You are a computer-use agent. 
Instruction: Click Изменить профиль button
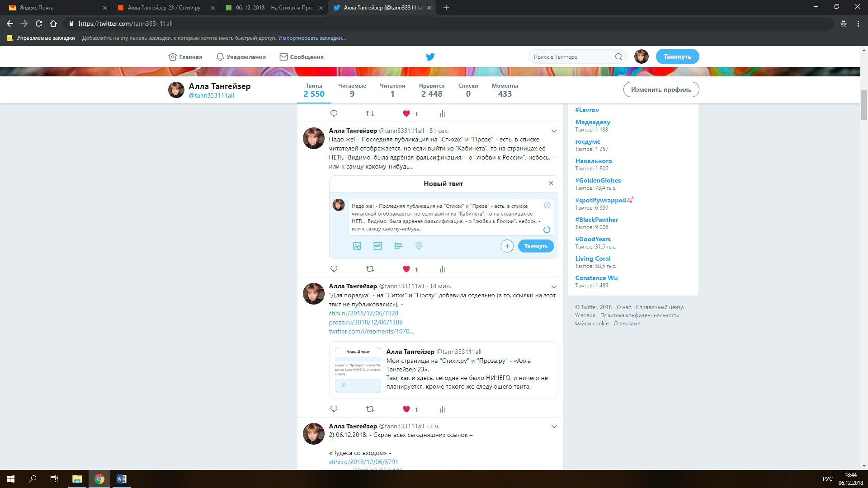661,89
